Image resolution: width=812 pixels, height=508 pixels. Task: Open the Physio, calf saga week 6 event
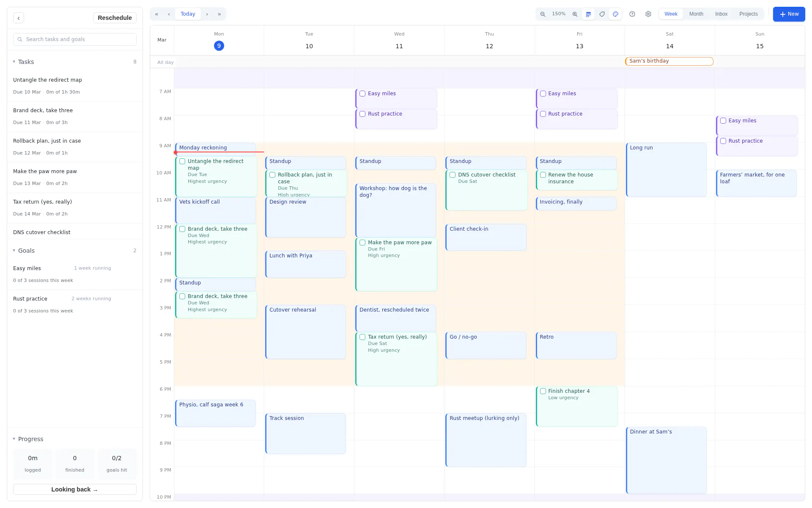click(x=215, y=413)
